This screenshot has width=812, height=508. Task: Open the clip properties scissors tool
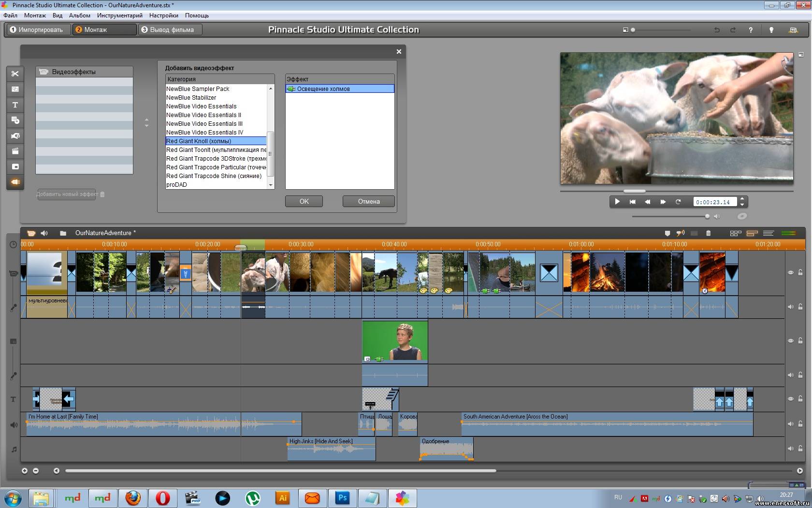click(x=15, y=74)
